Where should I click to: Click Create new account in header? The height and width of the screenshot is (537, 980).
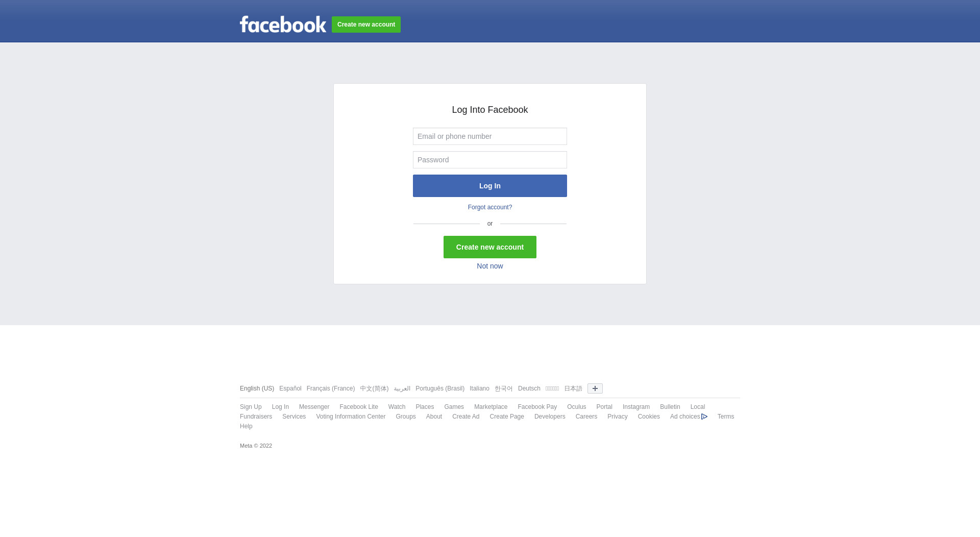click(x=366, y=25)
